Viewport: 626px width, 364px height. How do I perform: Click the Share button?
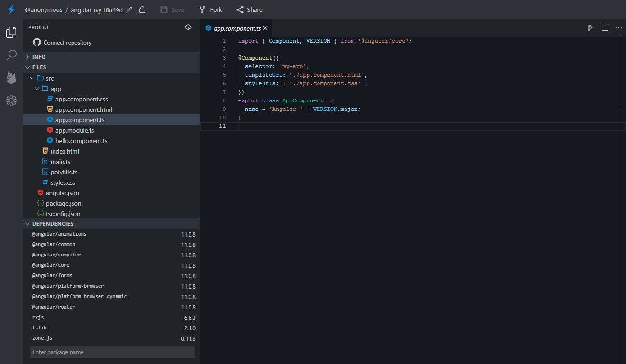click(249, 9)
